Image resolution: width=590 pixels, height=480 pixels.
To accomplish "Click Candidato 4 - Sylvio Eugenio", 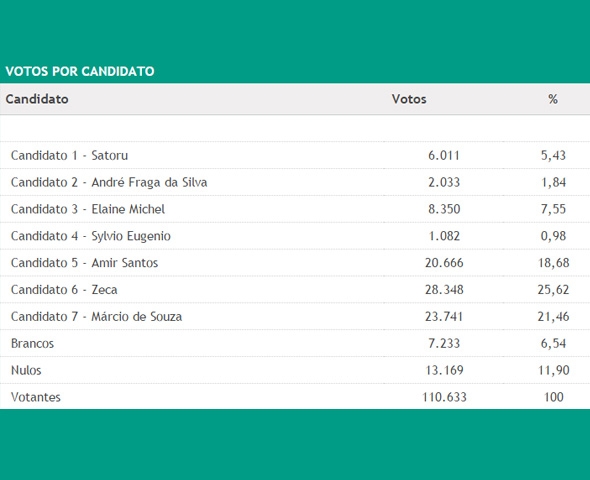I will (91, 236).
